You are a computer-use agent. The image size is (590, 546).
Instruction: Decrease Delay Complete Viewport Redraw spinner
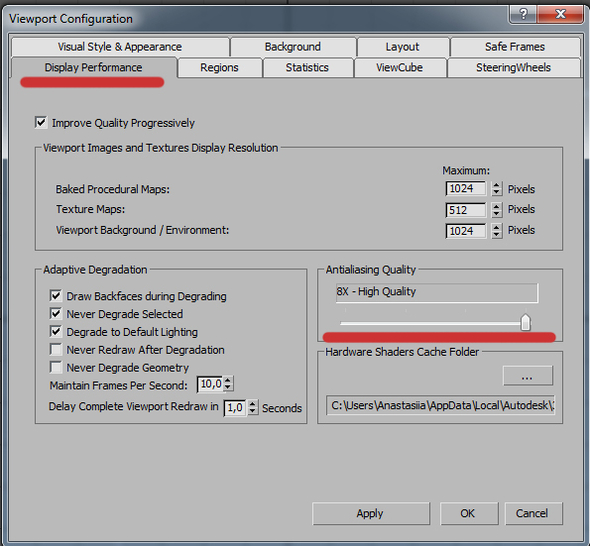pyautogui.click(x=253, y=411)
